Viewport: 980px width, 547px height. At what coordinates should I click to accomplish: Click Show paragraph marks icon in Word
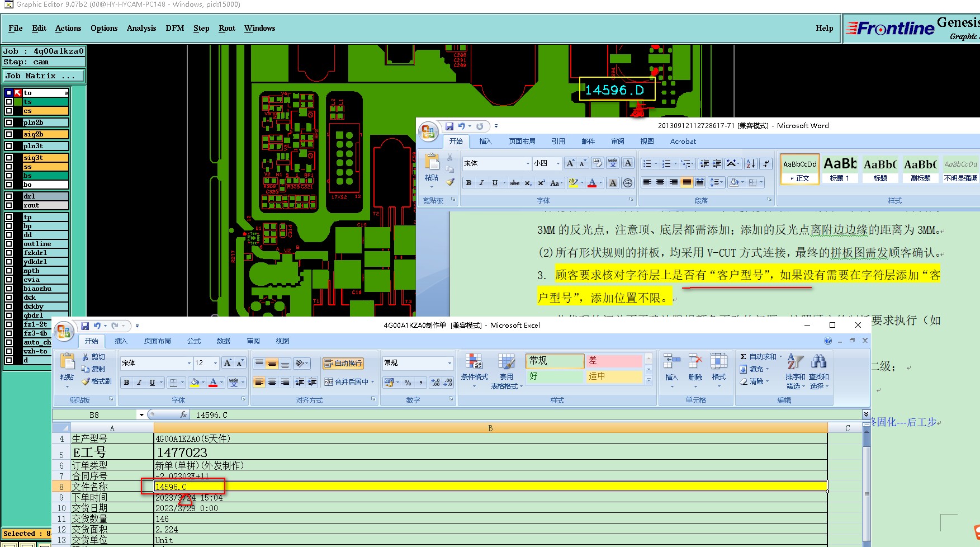coord(766,163)
